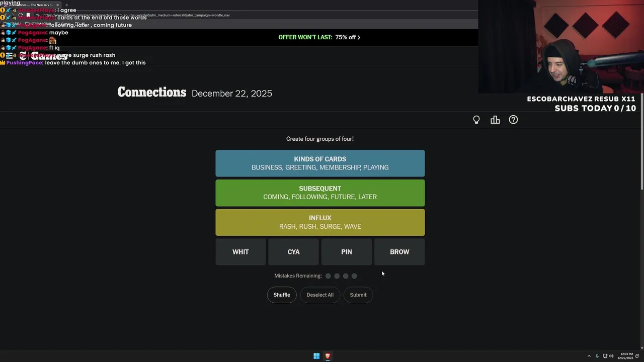This screenshot has height=362, width=644.
Task: Open a new browser tab
Action: click(x=66, y=5)
